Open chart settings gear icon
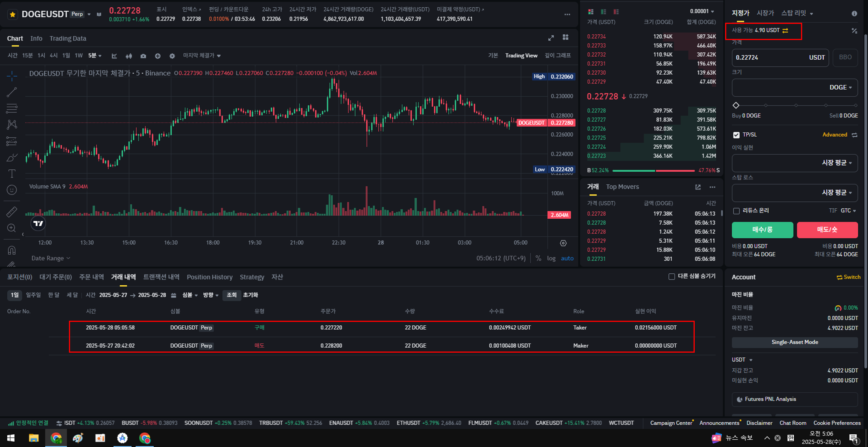This screenshot has height=447, width=868. (172, 56)
